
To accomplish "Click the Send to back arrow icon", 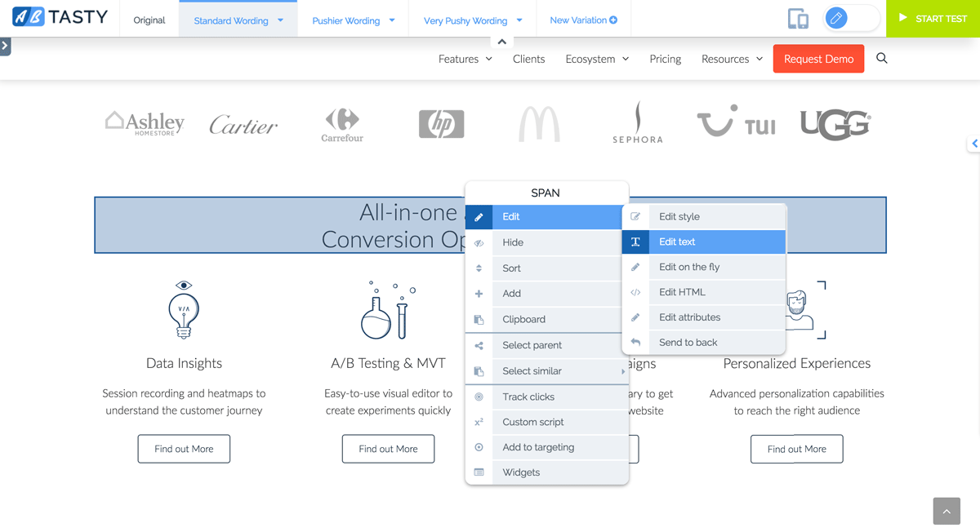I will (635, 343).
